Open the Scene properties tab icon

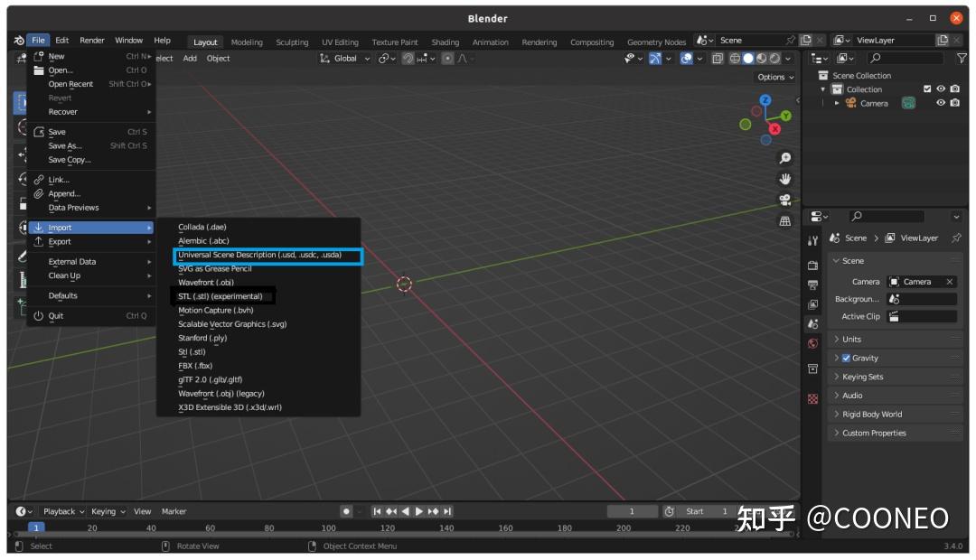tap(813, 323)
